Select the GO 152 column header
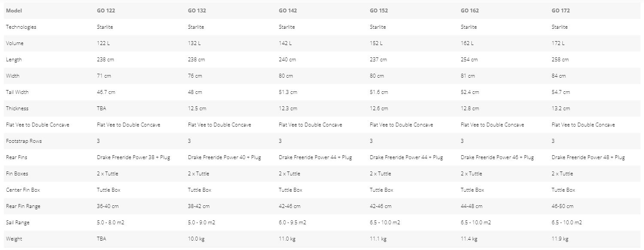The image size is (644, 250). click(379, 11)
